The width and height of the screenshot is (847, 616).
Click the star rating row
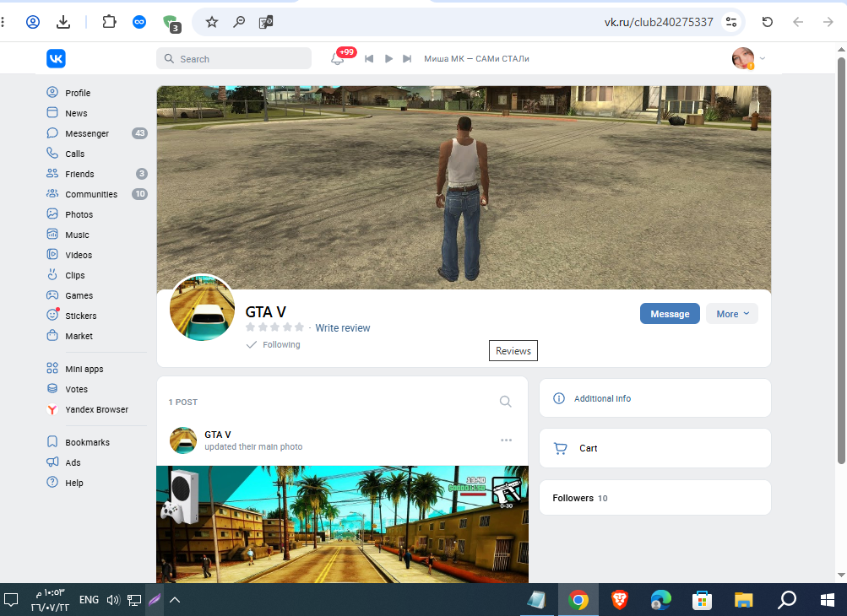[x=274, y=327]
